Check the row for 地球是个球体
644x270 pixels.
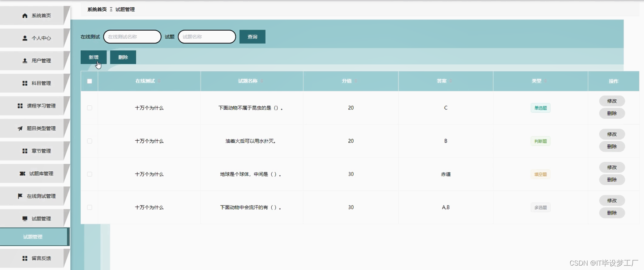90,174
